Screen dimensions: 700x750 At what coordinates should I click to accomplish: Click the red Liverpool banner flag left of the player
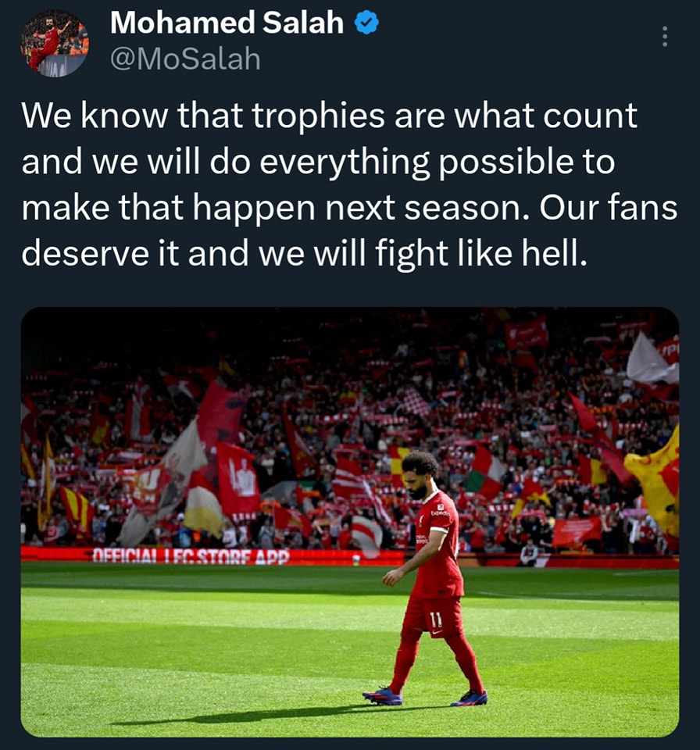tap(237, 481)
